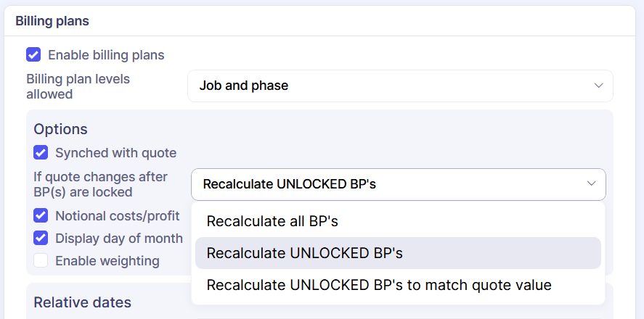644x319 pixels.
Task: Click the 'Billing plan levels allowed' label
Action: (x=78, y=86)
